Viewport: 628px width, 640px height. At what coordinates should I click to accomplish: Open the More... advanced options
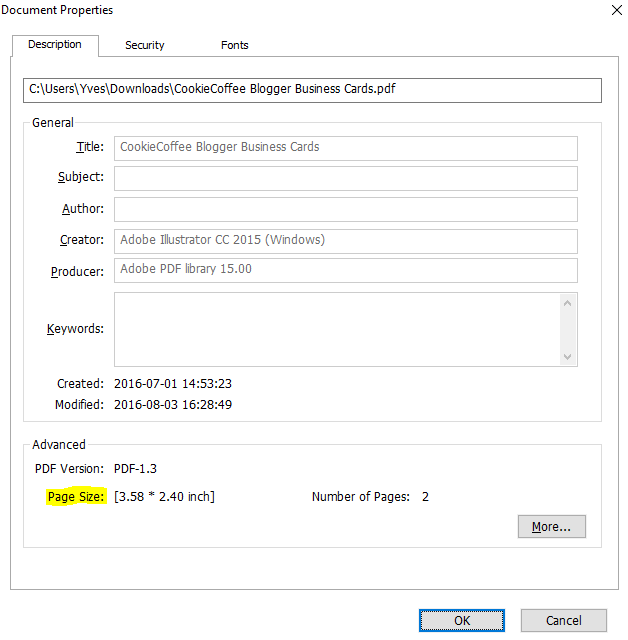[x=551, y=526]
